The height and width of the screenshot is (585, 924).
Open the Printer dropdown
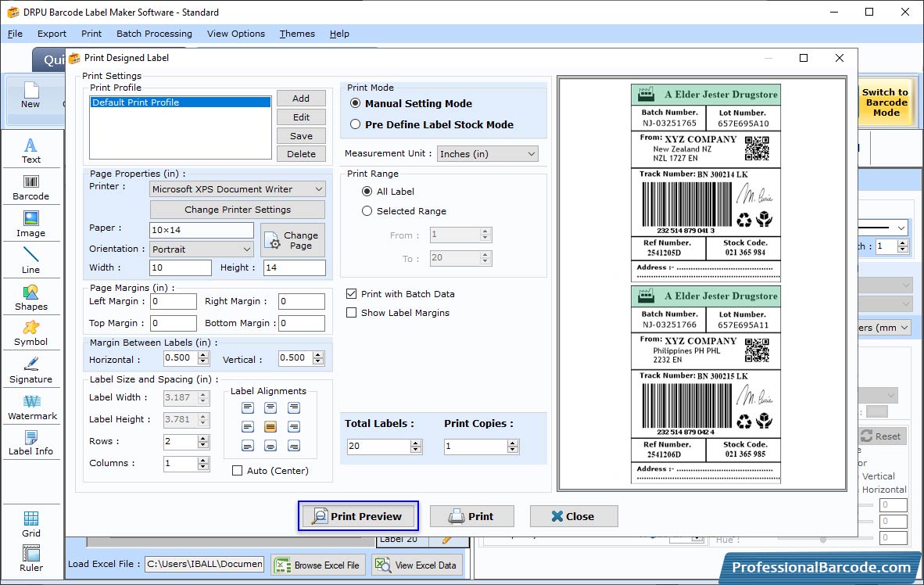tap(238, 189)
